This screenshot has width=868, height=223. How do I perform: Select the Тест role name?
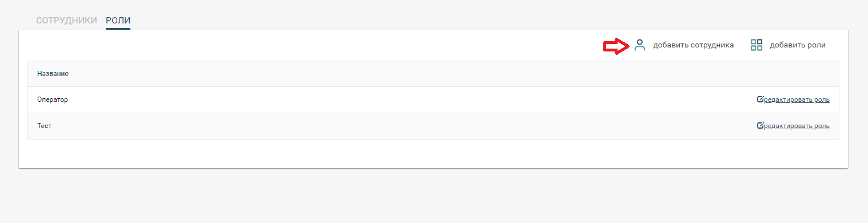tap(45, 126)
